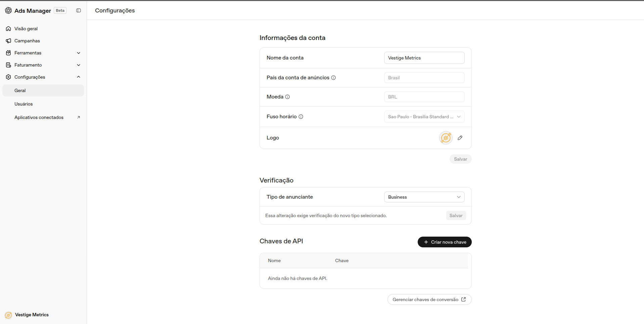Click the País da conta Brasil field

coord(424,78)
